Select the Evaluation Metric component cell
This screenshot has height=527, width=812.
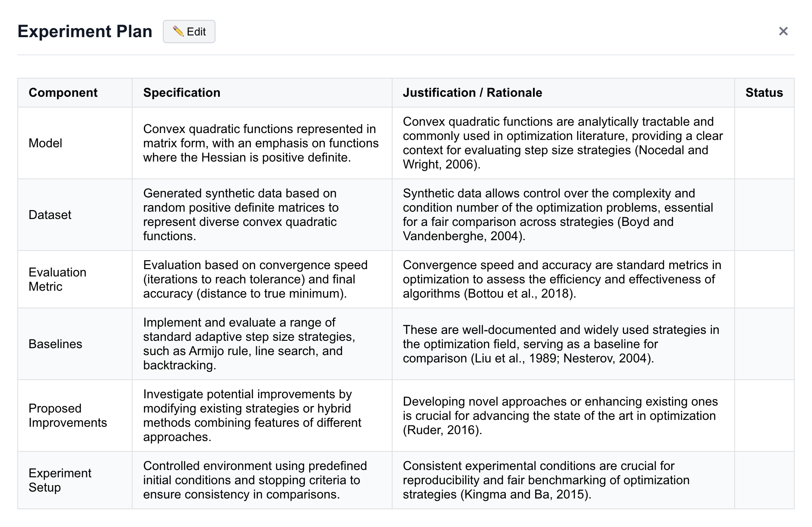click(x=57, y=279)
